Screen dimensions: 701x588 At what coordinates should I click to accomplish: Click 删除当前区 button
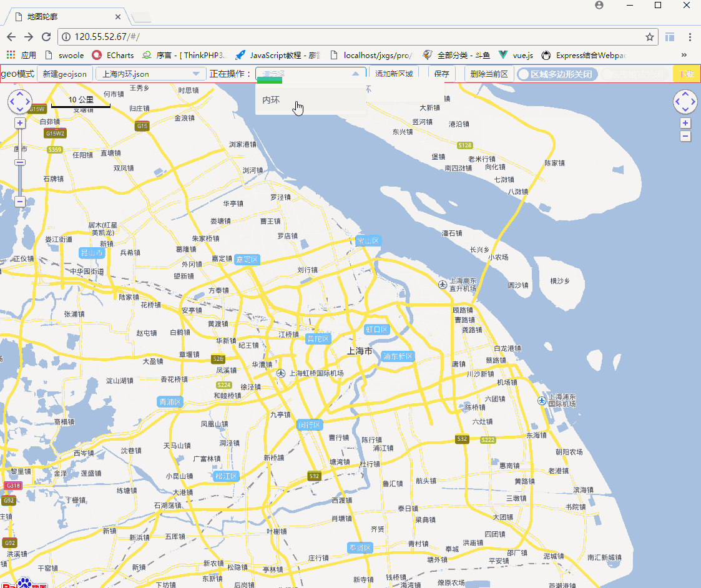489,74
